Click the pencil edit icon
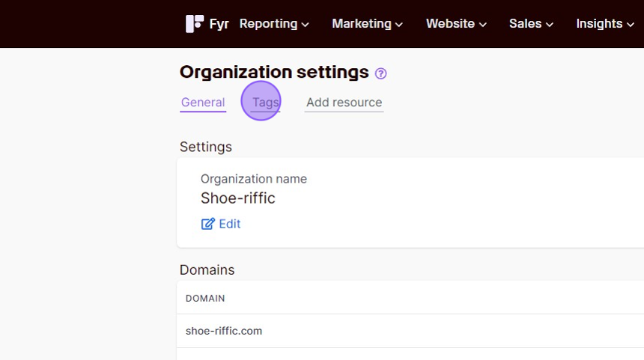The height and width of the screenshot is (360, 644). pos(208,224)
